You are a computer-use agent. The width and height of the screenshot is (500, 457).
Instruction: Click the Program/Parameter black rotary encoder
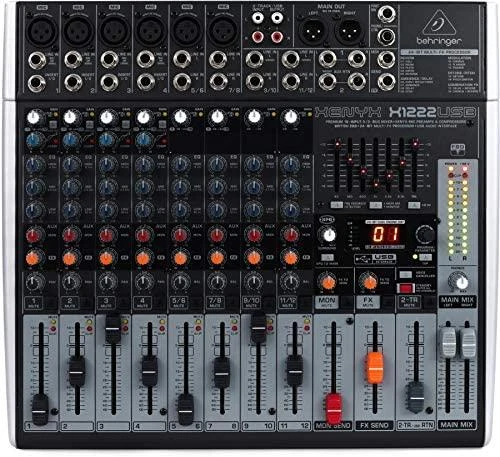pyautogui.click(x=425, y=233)
